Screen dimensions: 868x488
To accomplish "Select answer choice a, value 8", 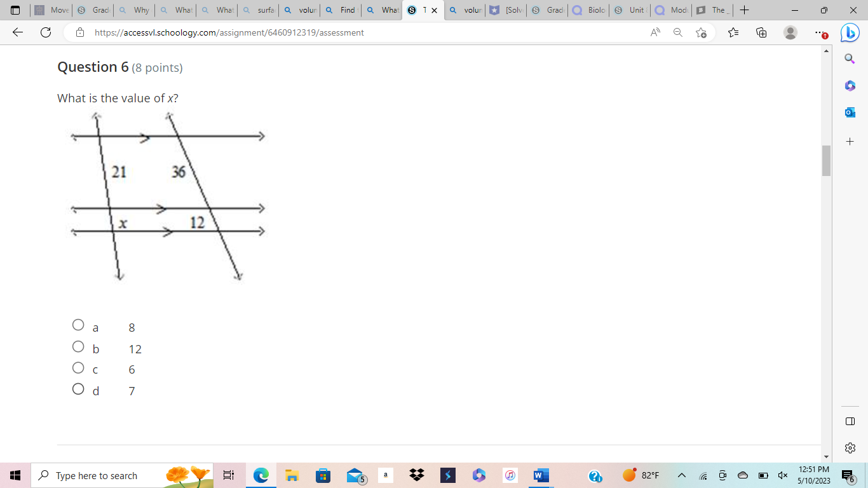I will pos(78,325).
